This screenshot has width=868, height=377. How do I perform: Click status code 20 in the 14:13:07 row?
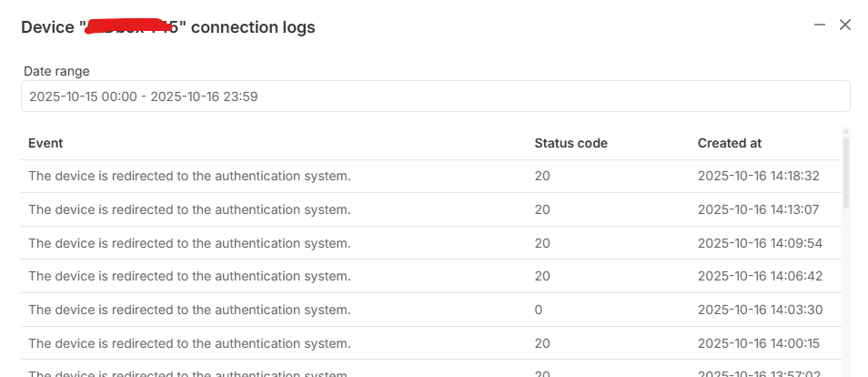click(542, 209)
